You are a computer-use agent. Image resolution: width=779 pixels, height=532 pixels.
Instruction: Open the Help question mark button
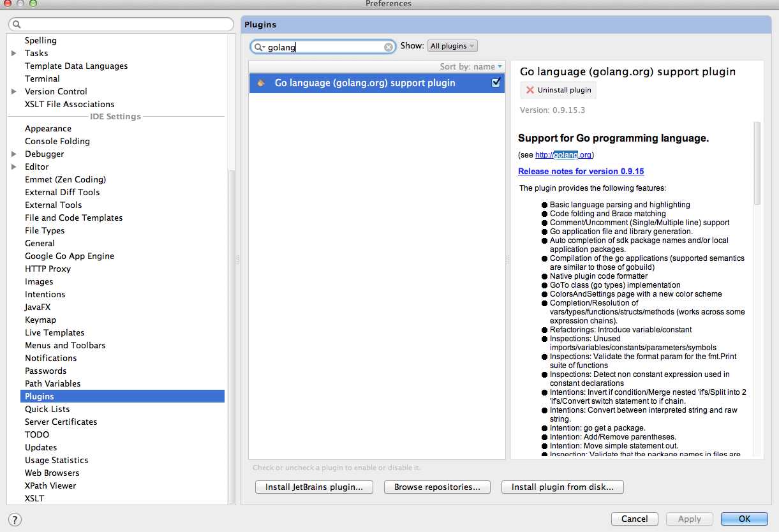click(14, 519)
